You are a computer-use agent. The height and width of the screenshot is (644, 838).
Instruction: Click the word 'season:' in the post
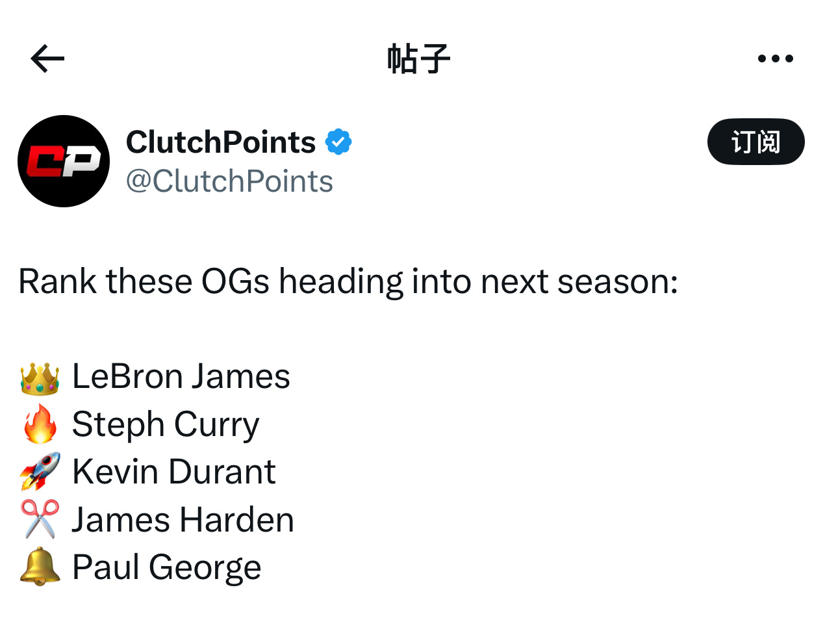coord(618,283)
